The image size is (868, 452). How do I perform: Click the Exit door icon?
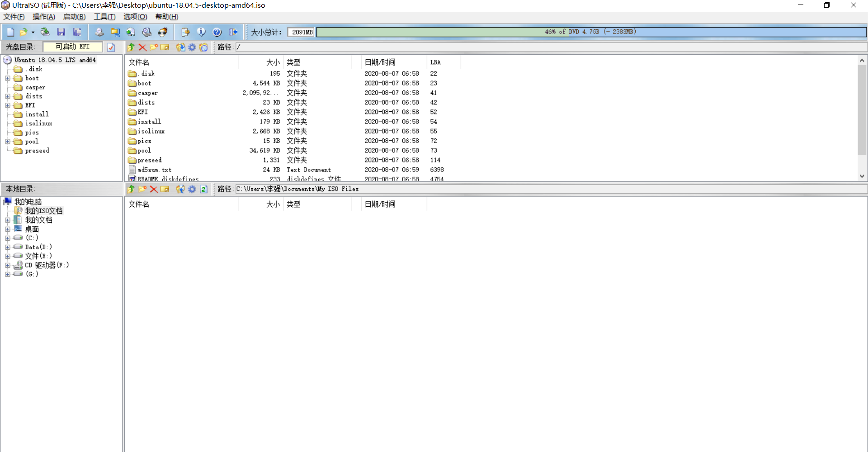(x=233, y=32)
